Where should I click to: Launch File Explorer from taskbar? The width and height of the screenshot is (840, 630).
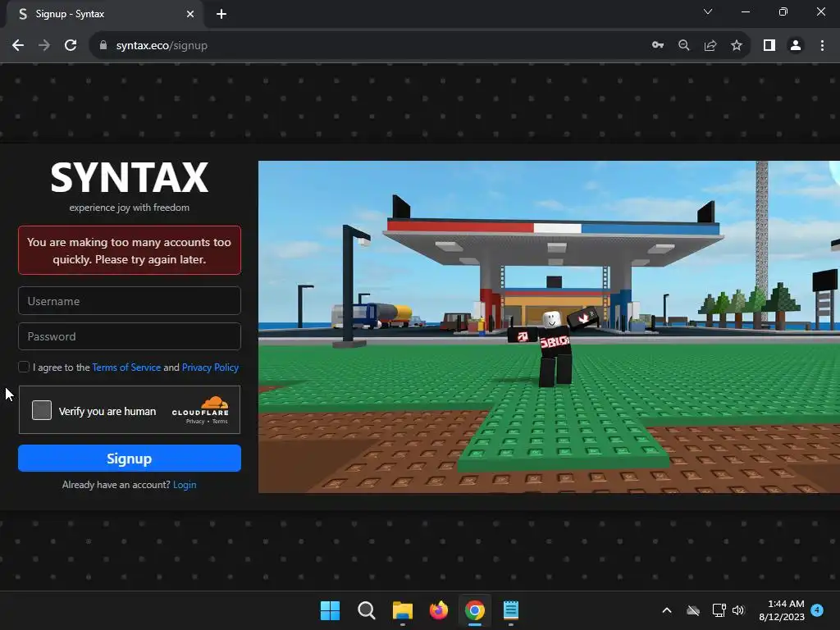pos(402,610)
